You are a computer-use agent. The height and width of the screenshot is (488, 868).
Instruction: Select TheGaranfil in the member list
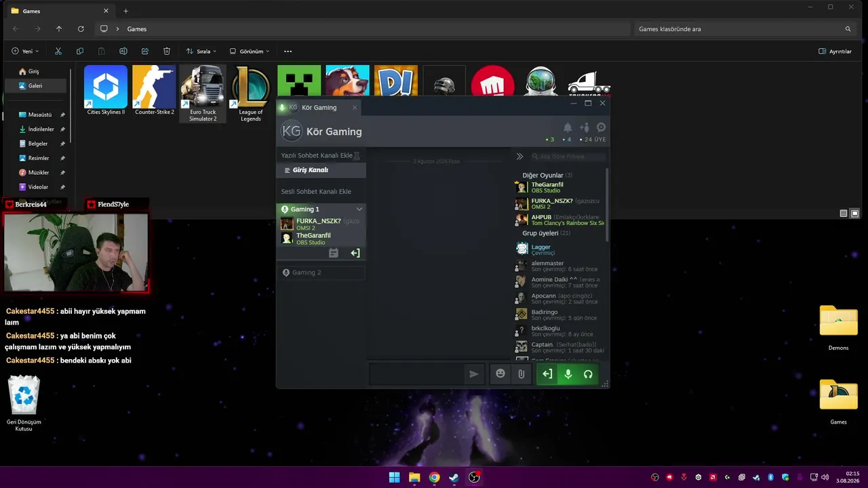559,187
